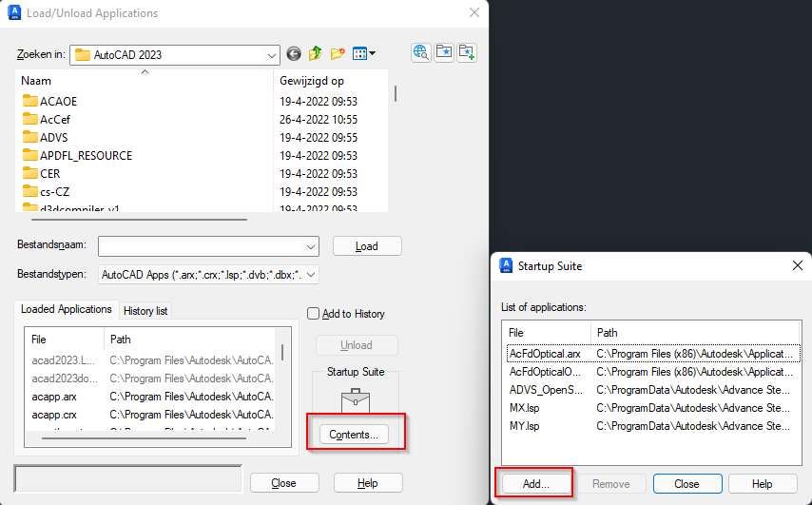Select ADVS_OpenS... in Startup Suite list

(653, 390)
